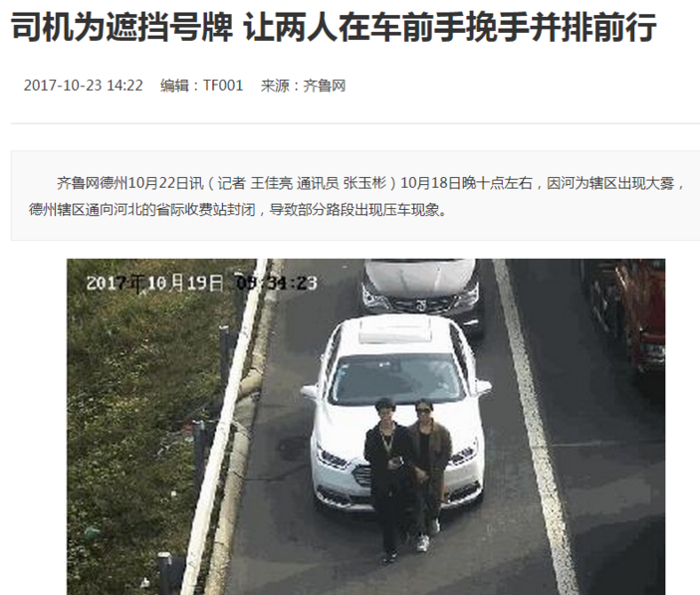Open the surveillance photo of the white car
The height and width of the screenshot is (595, 700).
click(366, 427)
